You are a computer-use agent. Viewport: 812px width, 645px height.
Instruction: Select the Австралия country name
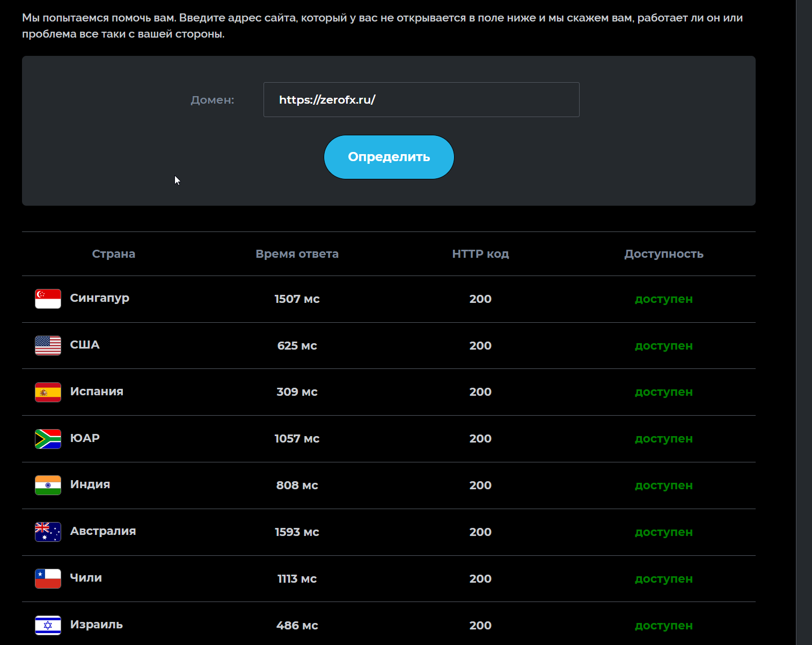pyautogui.click(x=103, y=531)
